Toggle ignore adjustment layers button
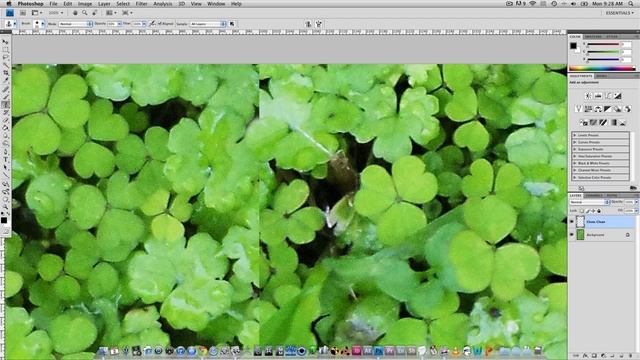This screenshot has width=640, height=360. [x=232, y=24]
